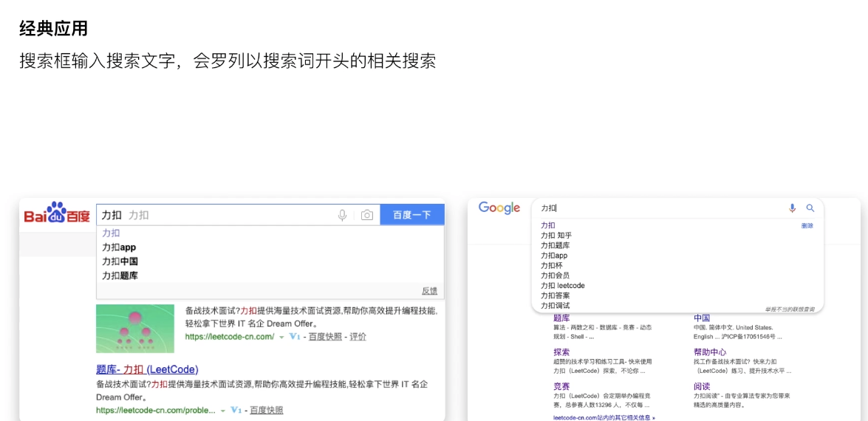Select Baidu suggestion 力扣题库
Viewport: 868px width, 421px height.
pos(120,275)
